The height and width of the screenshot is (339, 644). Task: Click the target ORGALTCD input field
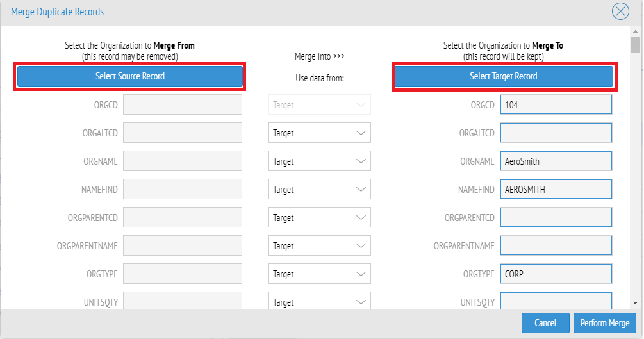(556, 133)
